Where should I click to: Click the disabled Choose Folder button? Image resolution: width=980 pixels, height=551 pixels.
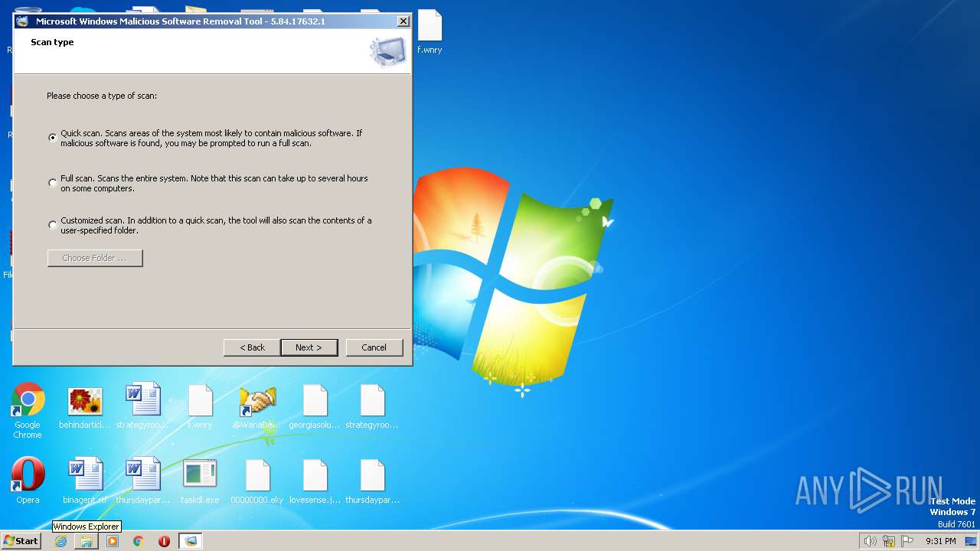click(x=95, y=258)
